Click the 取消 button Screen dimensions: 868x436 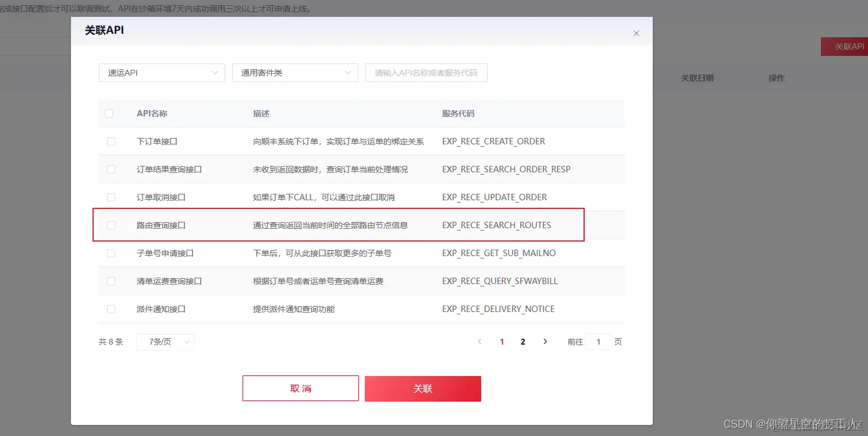click(x=300, y=388)
